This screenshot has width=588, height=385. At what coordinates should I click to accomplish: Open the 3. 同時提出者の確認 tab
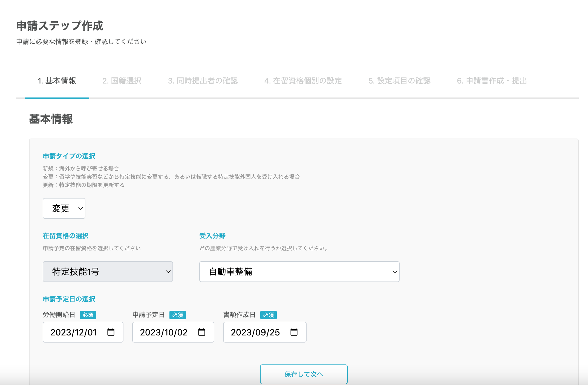pos(203,81)
